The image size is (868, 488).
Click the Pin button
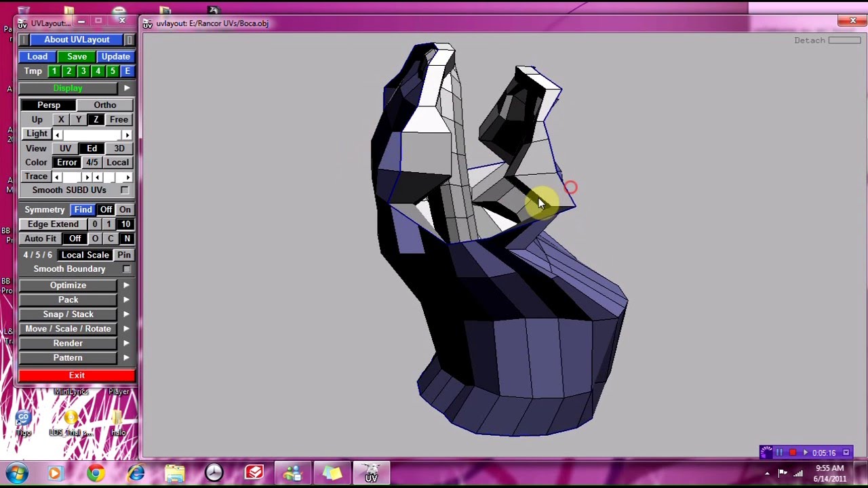tap(124, 255)
